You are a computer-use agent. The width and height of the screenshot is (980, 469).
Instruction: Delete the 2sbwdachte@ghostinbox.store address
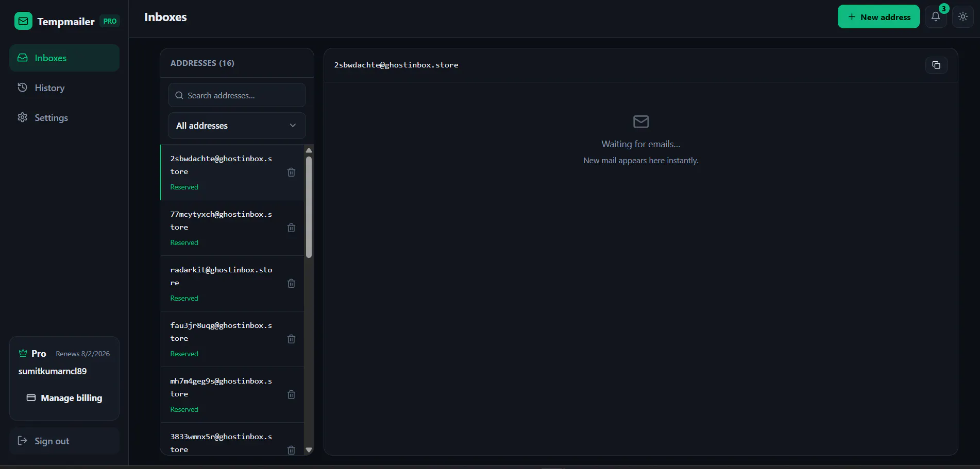(x=291, y=172)
